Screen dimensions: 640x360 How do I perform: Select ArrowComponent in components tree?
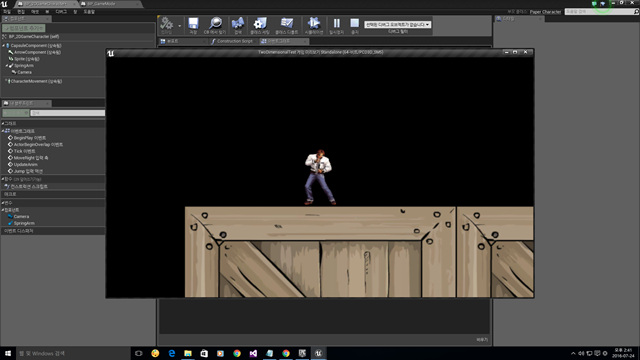point(37,52)
